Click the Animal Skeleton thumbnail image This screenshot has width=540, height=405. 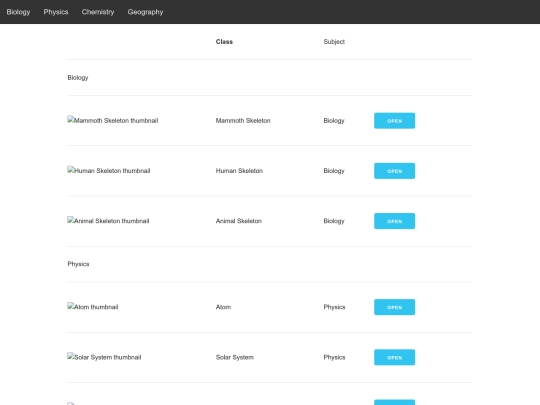coord(108,221)
